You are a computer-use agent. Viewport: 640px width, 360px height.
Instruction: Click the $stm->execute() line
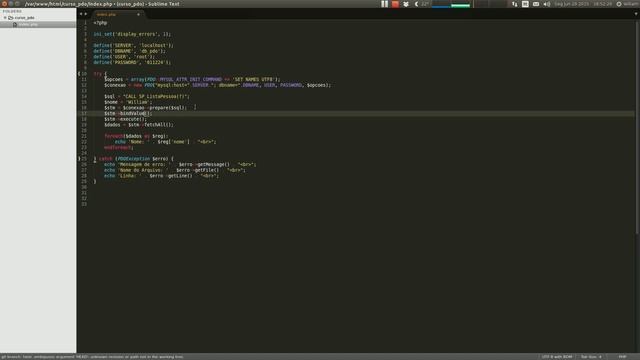(x=125, y=119)
